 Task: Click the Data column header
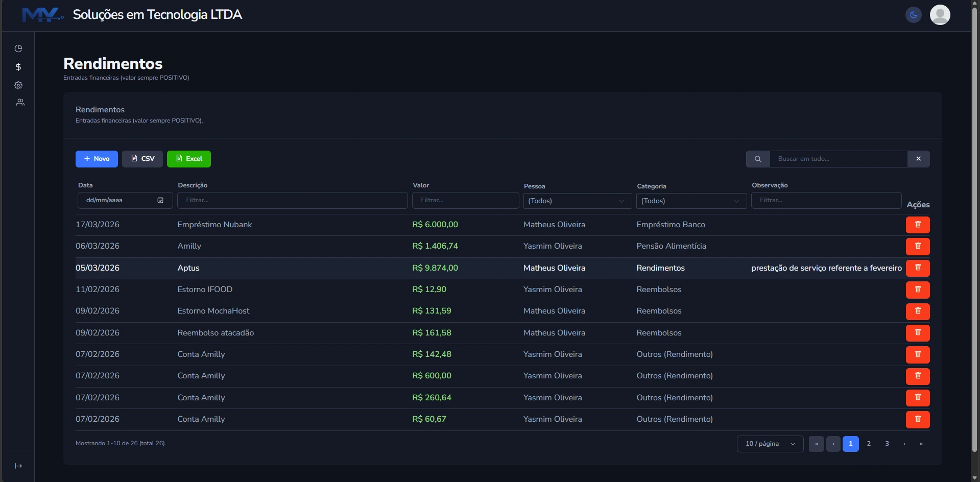[85, 185]
